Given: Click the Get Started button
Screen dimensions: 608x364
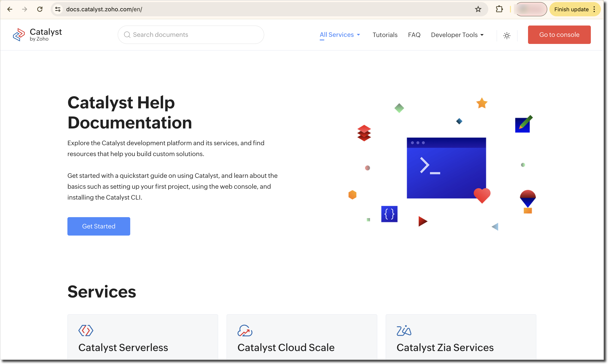Looking at the screenshot, I should pos(98,226).
